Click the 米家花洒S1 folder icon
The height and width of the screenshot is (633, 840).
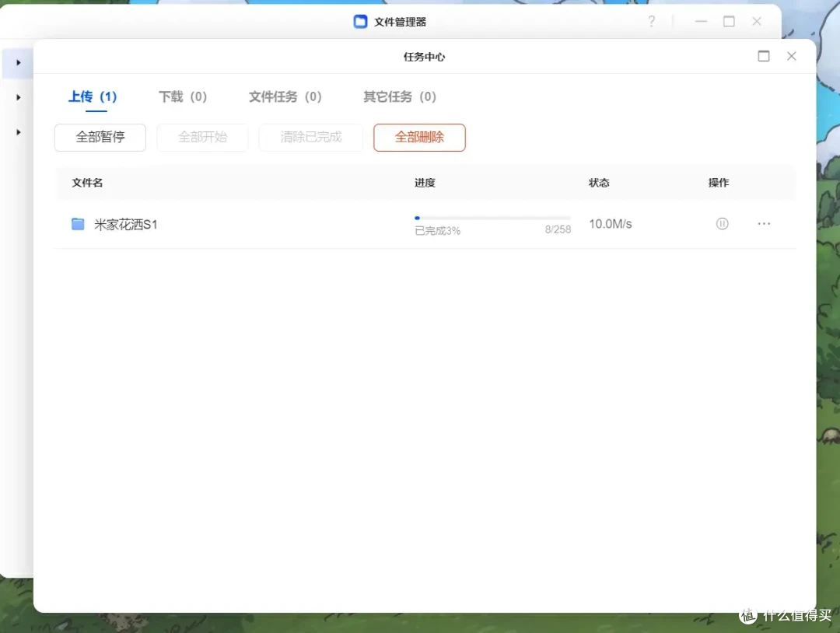[78, 224]
